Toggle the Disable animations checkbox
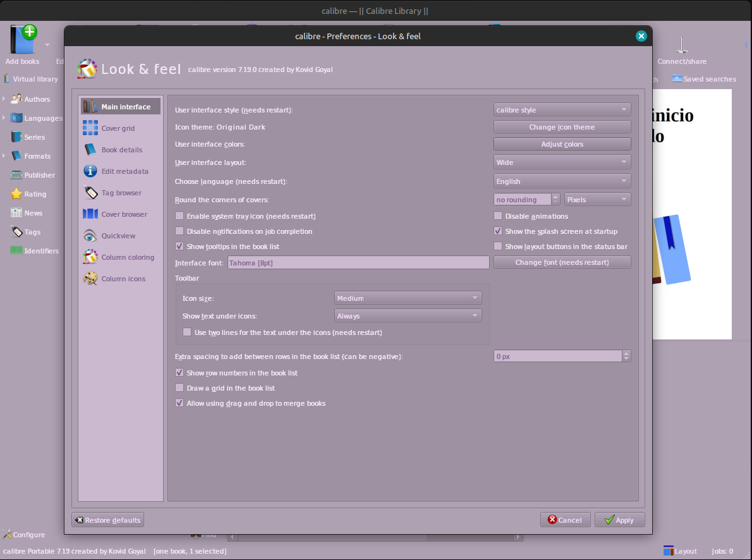Screen dimensions: 752x560 [x=498, y=216]
